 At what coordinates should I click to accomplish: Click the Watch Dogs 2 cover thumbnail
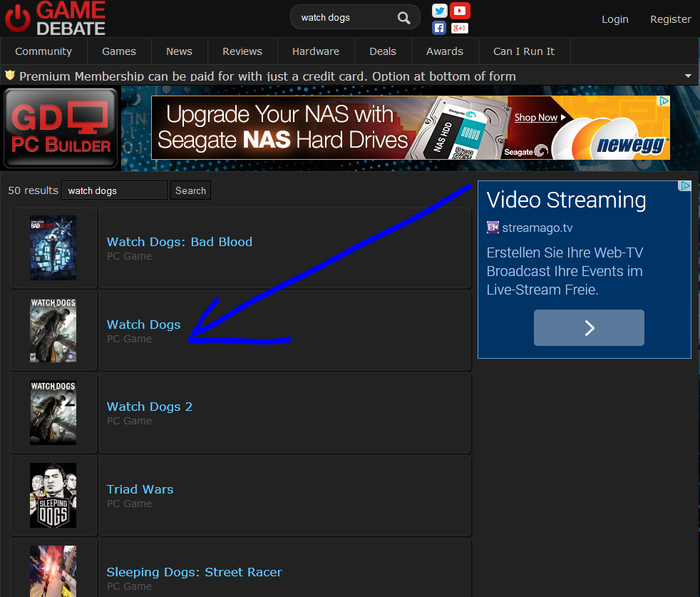click(x=53, y=412)
